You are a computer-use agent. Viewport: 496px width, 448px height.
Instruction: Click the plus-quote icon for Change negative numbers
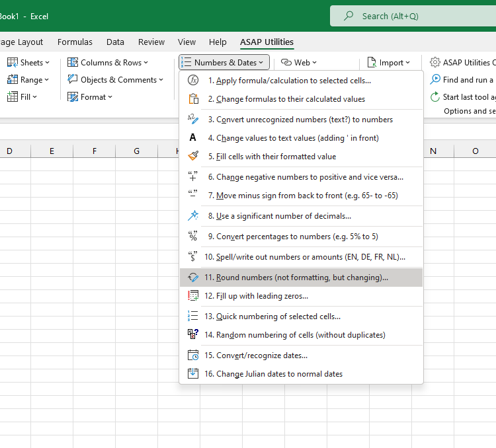[x=192, y=176]
